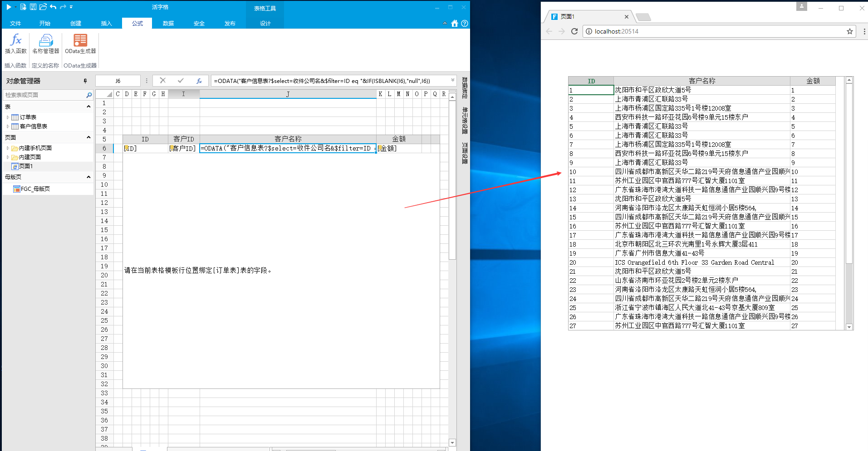The width and height of the screenshot is (868, 451).
Task: Select column header J in the designer
Action: [288, 94]
